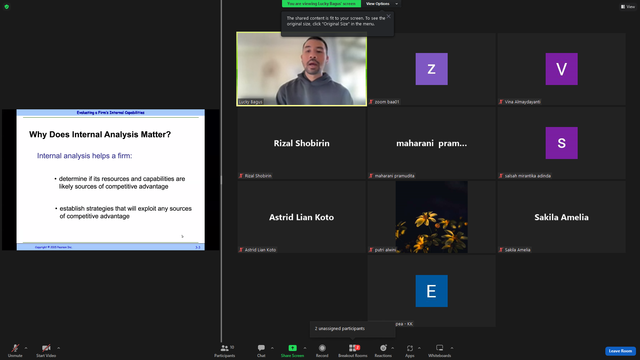Click the slide header 'Evaluating a Firm's Internal Capabilities'
Screen dimensions: 640x360
point(111,113)
